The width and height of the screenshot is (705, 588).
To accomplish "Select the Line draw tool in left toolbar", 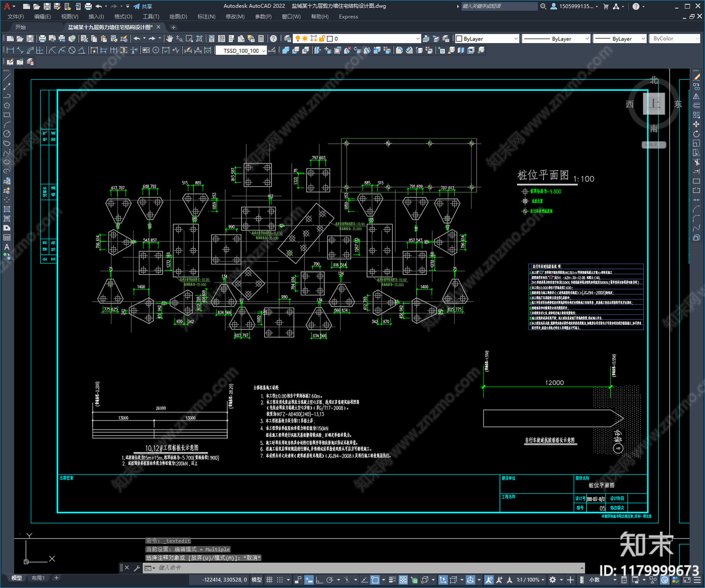I will tap(7, 77).
